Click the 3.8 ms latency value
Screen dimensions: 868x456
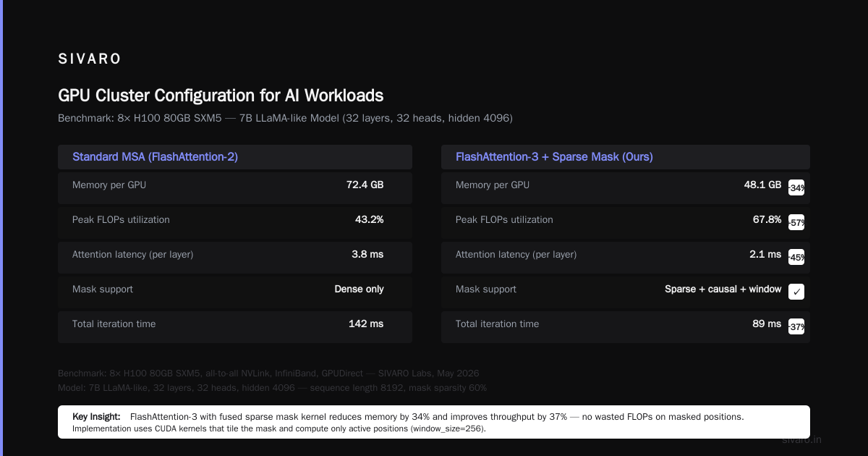coord(367,254)
